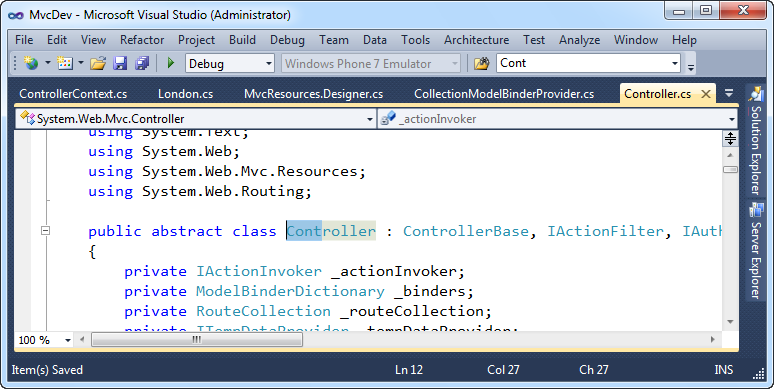Click the ControllerBase base class name
This screenshot has height=389, width=774.
[465, 231]
